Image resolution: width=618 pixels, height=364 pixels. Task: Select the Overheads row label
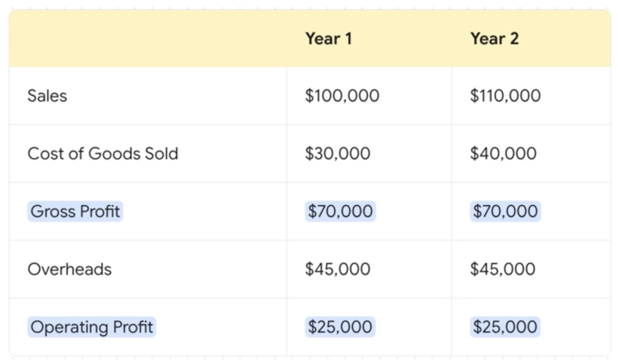(x=70, y=269)
